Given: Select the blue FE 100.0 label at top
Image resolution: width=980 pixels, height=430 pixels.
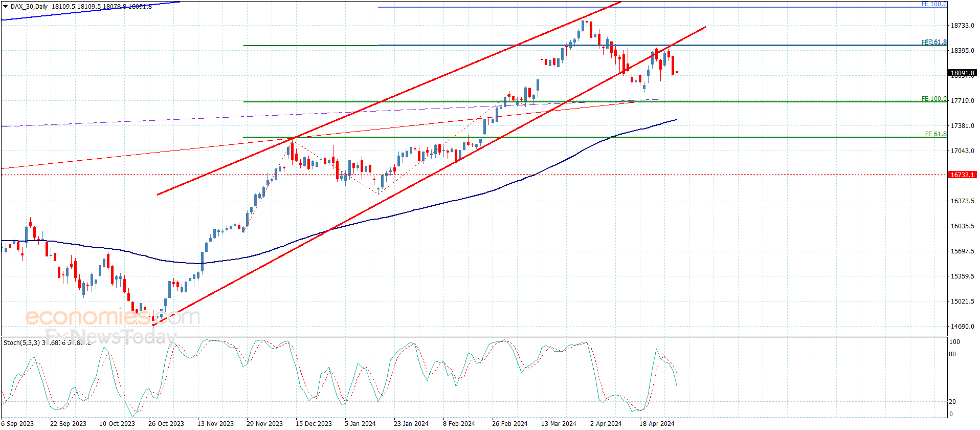Looking at the screenshot, I should click(x=934, y=4).
